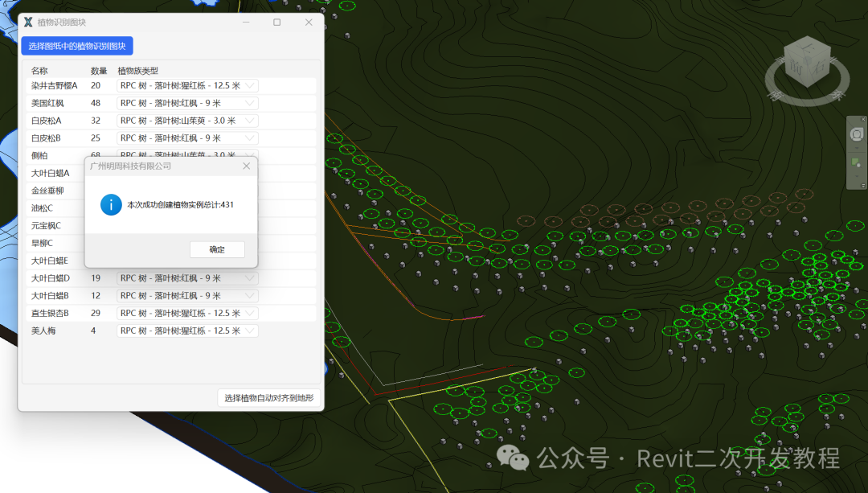This screenshot has height=493, width=868.
Task: Select the 染井吉野樱A row name
Action: [x=55, y=85]
